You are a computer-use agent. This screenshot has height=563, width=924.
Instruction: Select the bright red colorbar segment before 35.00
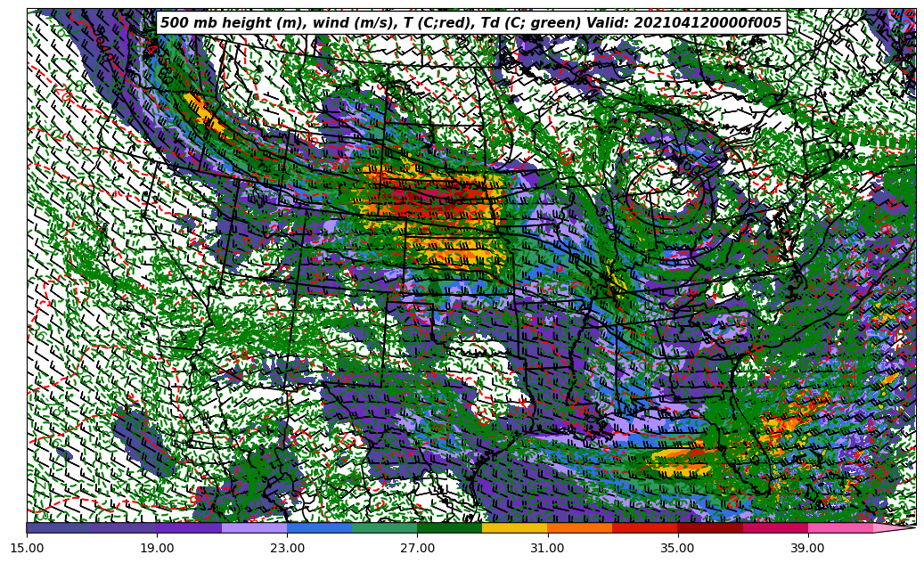(645, 527)
